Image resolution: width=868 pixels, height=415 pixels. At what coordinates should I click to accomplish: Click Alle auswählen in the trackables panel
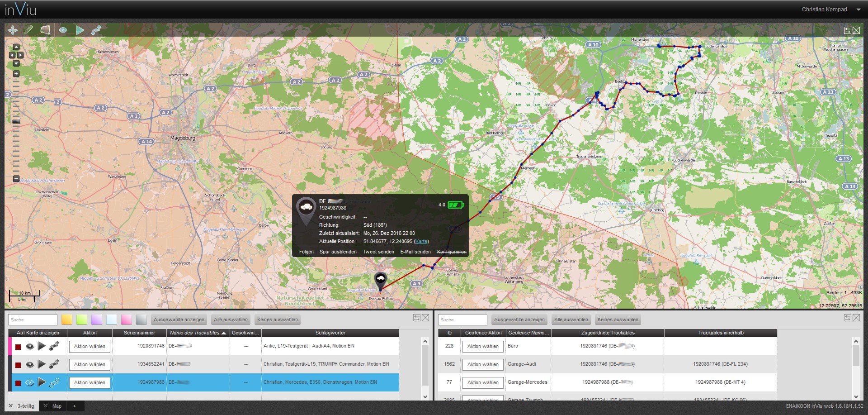coord(231,320)
